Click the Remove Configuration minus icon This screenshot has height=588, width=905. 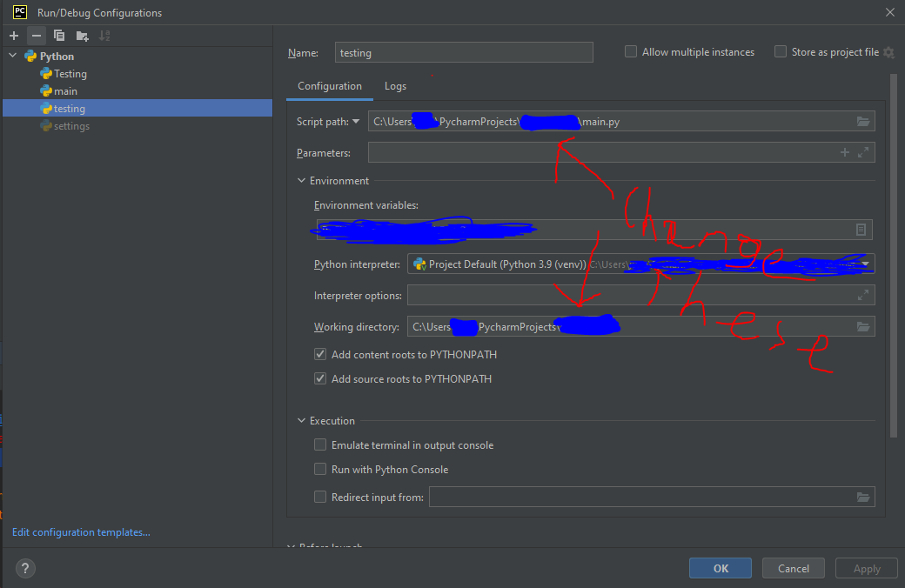pyautogui.click(x=37, y=36)
